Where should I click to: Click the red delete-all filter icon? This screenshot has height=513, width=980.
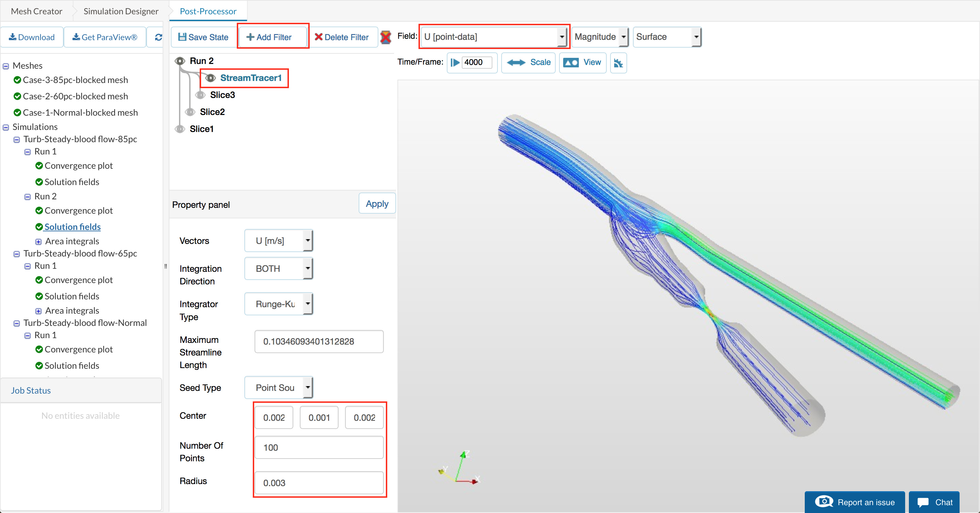[x=386, y=37]
